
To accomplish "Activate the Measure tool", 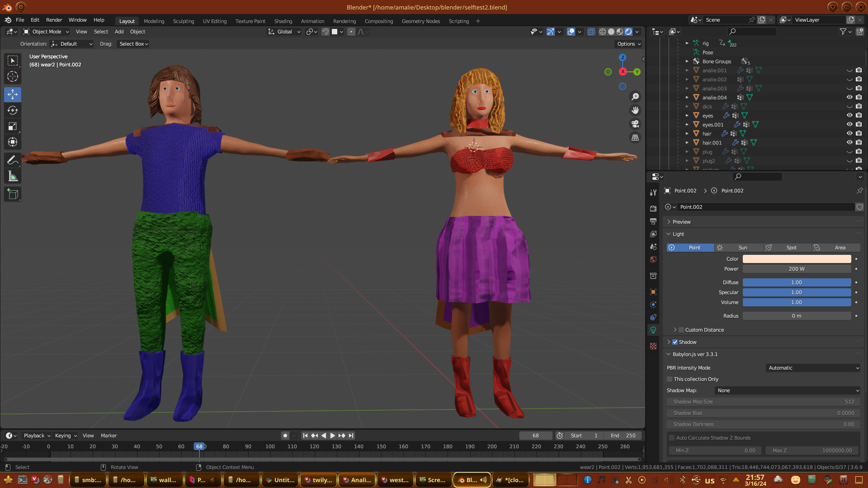I will tap(13, 177).
